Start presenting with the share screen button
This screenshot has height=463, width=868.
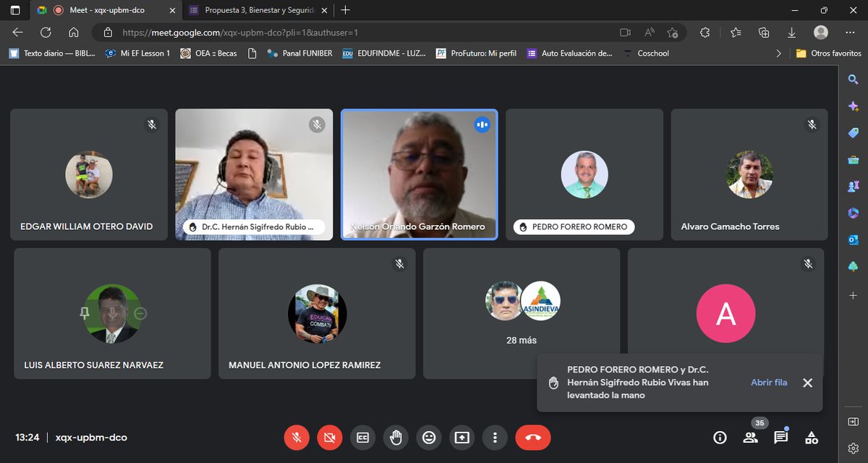click(x=462, y=438)
